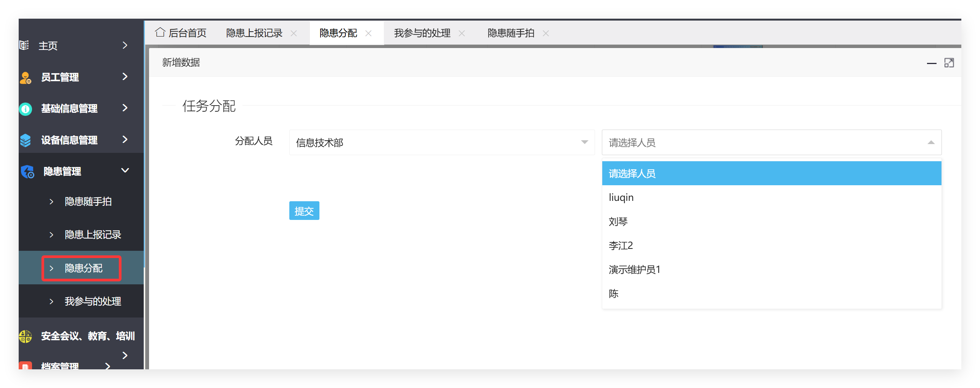
Task: Select 刘琴 from the person list
Action: [x=618, y=221]
